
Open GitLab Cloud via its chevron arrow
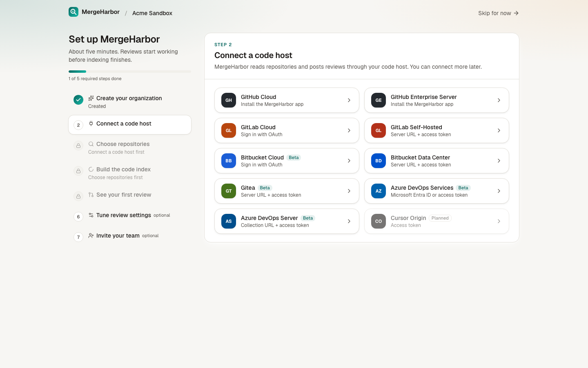(x=349, y=130)
